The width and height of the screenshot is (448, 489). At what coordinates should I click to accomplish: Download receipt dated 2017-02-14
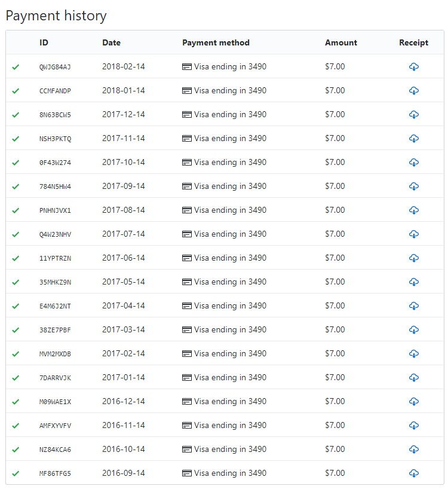coord(413,353)
